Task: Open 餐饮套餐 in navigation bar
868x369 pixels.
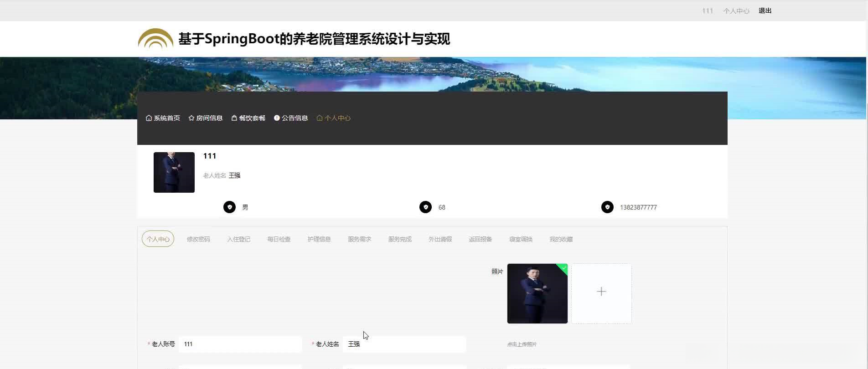Action: click(x=252, y=118)
